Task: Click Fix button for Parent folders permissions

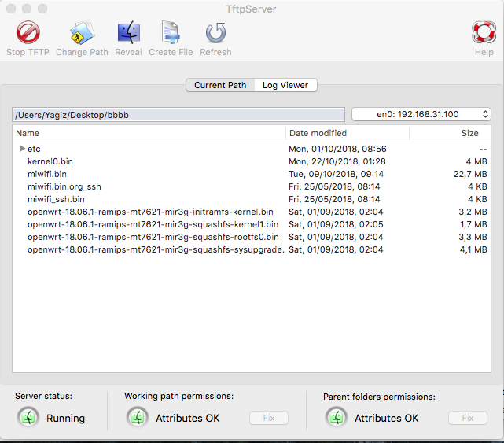Action: (x=468, y=418)
